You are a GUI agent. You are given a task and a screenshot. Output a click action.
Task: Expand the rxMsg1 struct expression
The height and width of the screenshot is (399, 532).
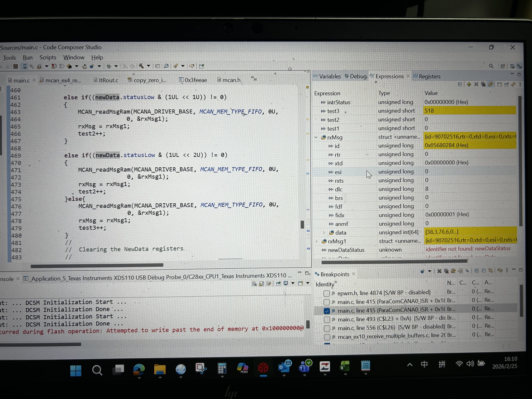coord(317,241)
